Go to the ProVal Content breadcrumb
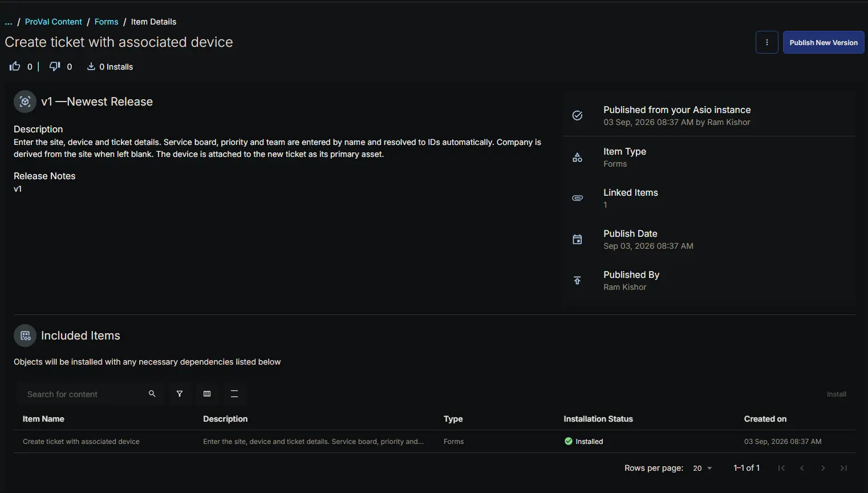The height and width of the screenshot is (493, 868). click(54, 22)
